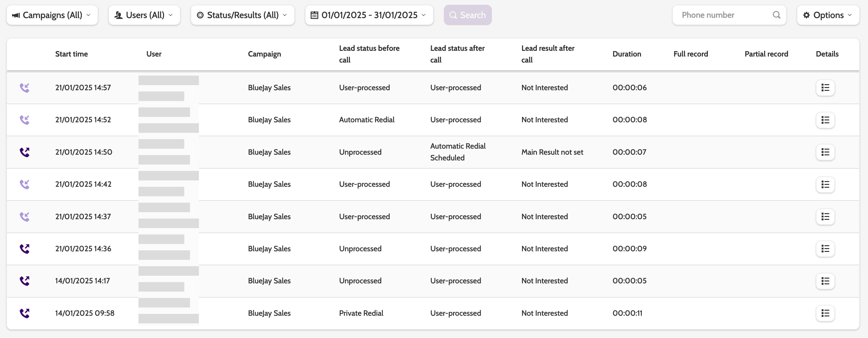The width and height of the screenshot is (868, 338).
Task: Click the Duration column header
Action: point(627,54)
